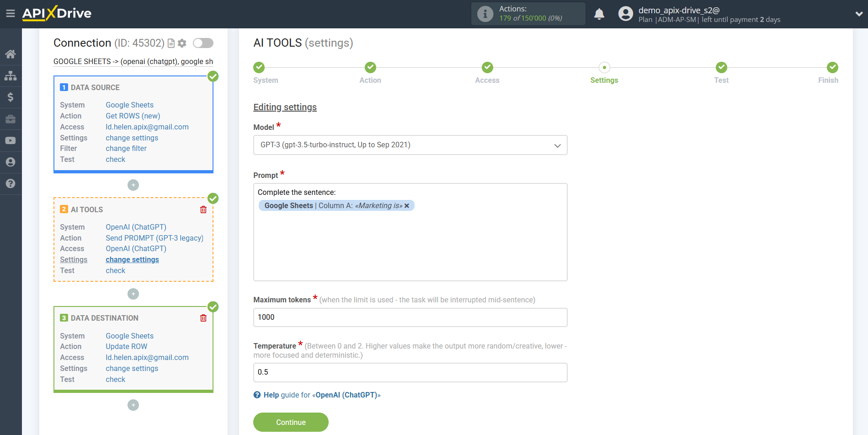Viewport: 868px width, 435px height.
Task: Go to the Action step
Action: (x=370, y=68)
